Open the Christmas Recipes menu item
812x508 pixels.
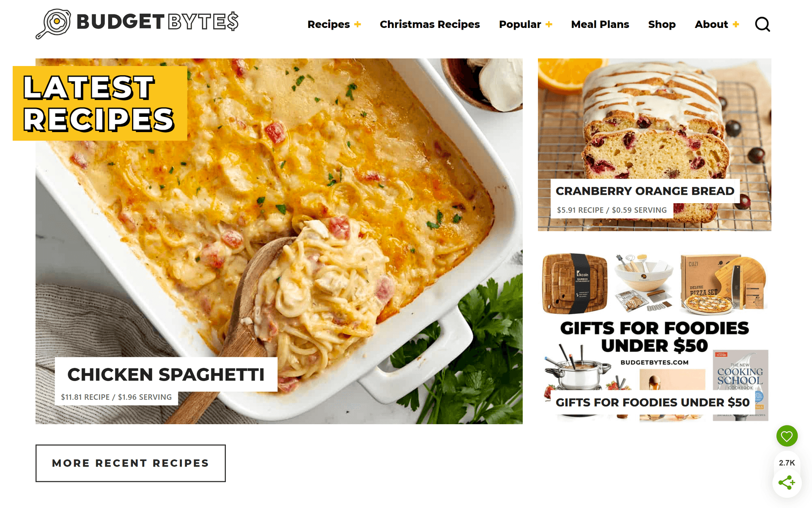[430, 25]
